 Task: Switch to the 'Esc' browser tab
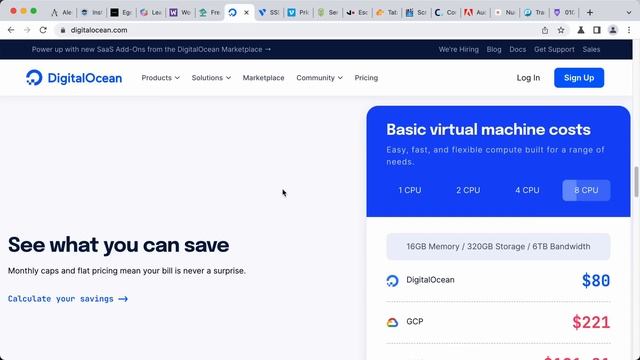pyautogui.click(x=357, y=13)
